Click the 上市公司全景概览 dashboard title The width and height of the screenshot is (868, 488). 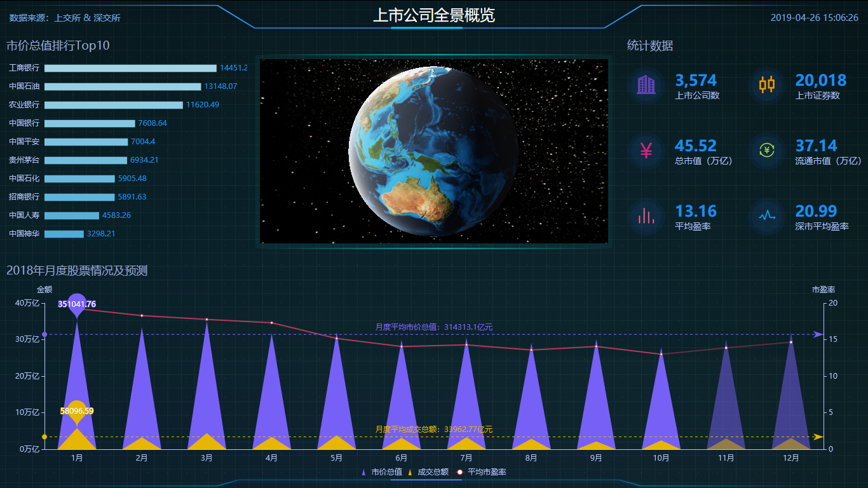point(433,16)
